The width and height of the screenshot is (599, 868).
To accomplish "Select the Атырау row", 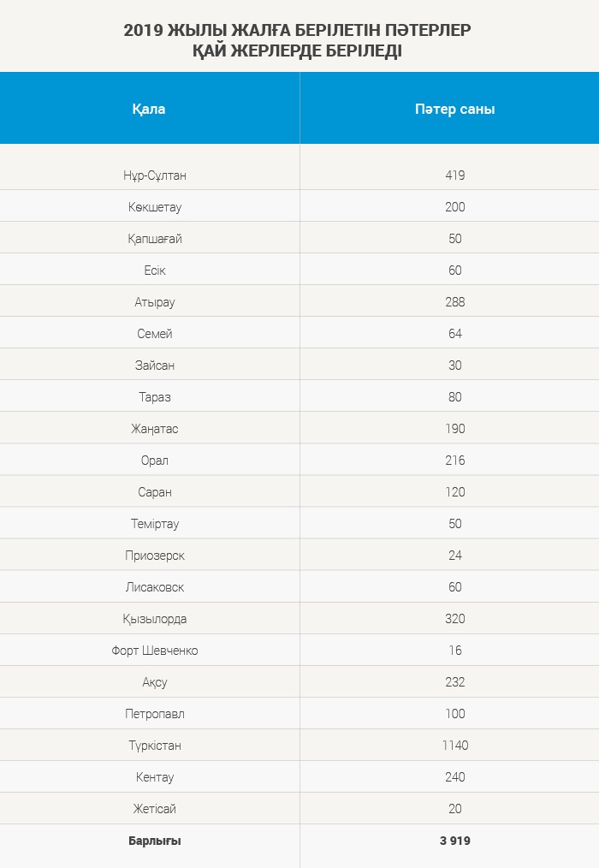I will click(299, 301).
